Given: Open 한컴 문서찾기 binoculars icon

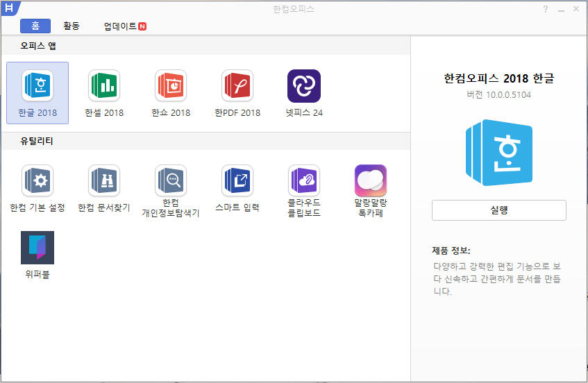Looking at the screenshot, I should 104,180.
